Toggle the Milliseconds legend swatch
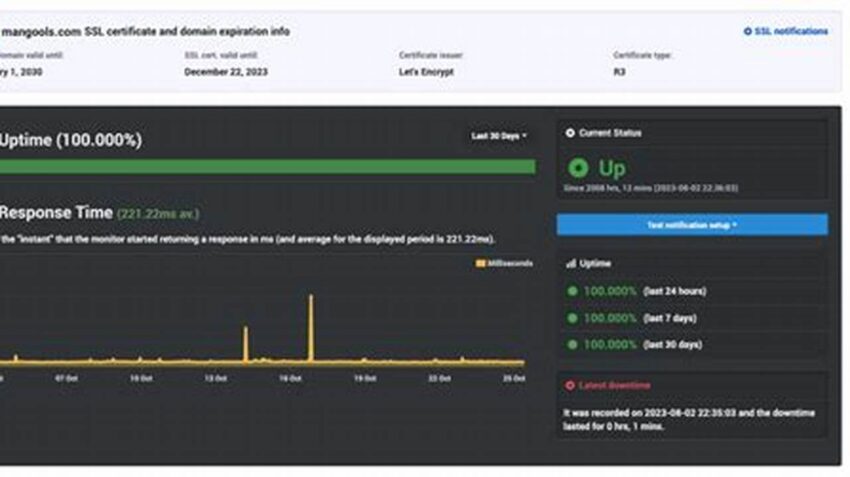850x477 pixels. [x=480, y=263]
